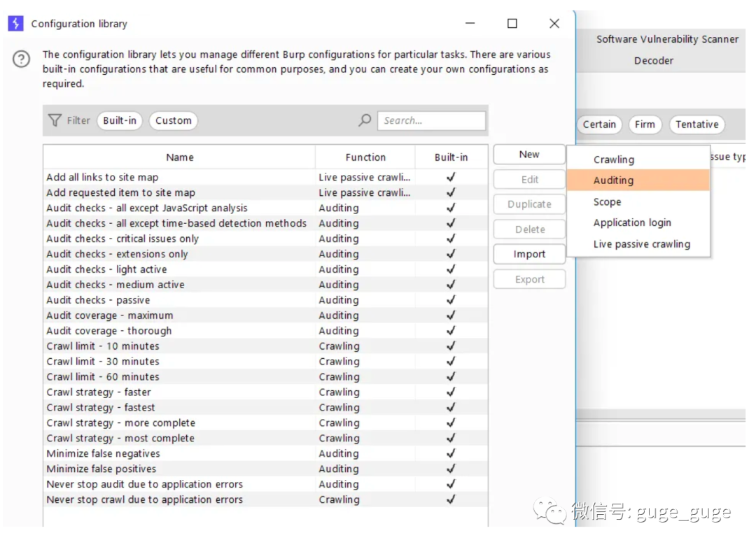Click Built-in checkmark for Minimize false negatives
Viewport: 756px width, 547px height.
pyautogui.click(x=451, y=453)
